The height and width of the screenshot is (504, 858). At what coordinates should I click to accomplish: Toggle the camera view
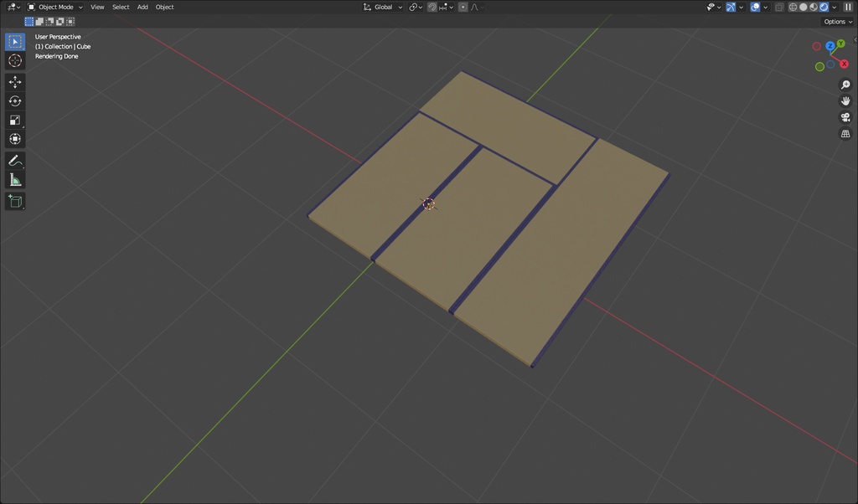845,117
